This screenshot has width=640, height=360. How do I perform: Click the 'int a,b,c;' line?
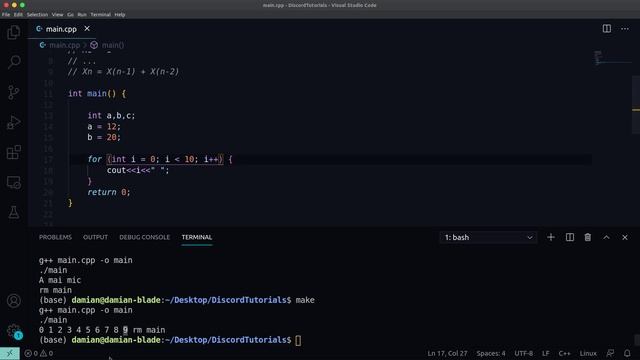click(x=111, y=116)
